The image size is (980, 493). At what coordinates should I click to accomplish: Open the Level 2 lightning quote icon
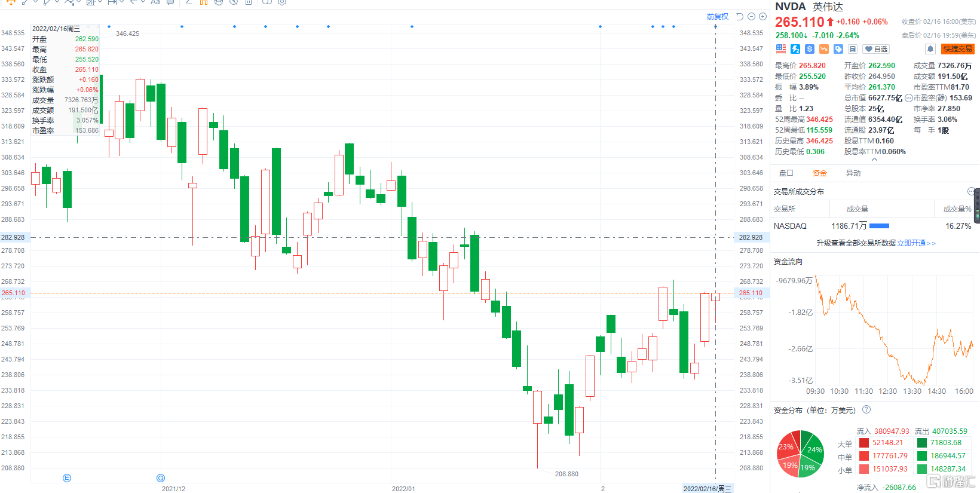[795, 49]
